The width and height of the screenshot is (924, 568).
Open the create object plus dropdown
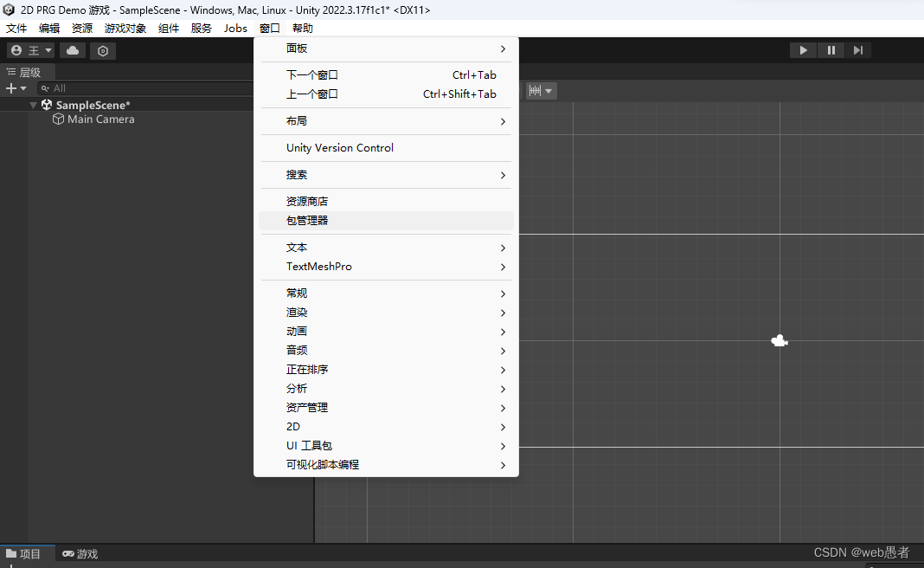(x=17, y=87)
